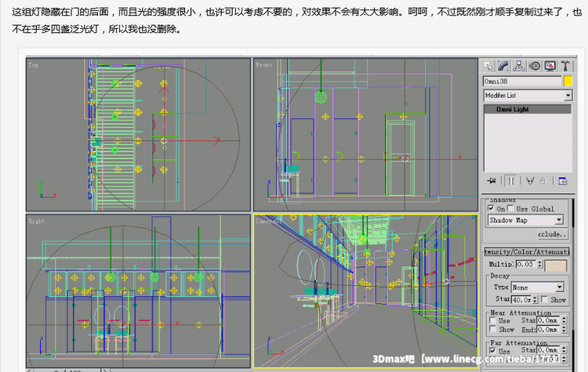
Task: Open the Modify command panel tab
Action: [503, 67]
